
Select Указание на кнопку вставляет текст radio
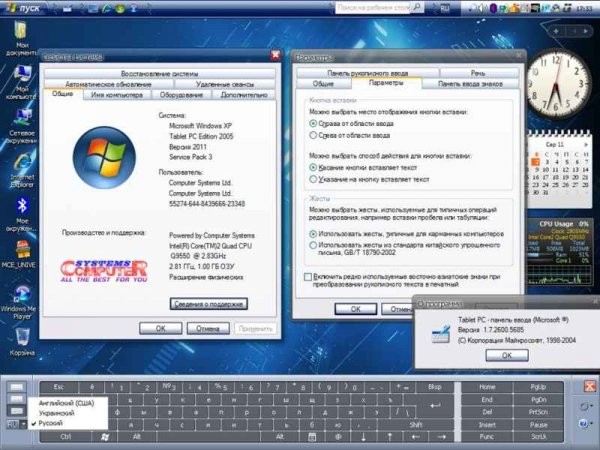point(313,179)
